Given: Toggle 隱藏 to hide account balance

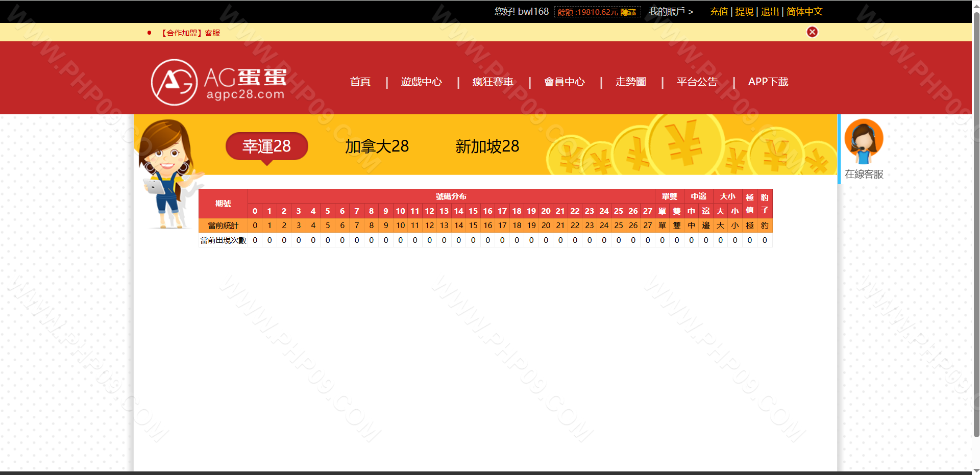Looking at the screenshot, I should (x=628, y=12).
